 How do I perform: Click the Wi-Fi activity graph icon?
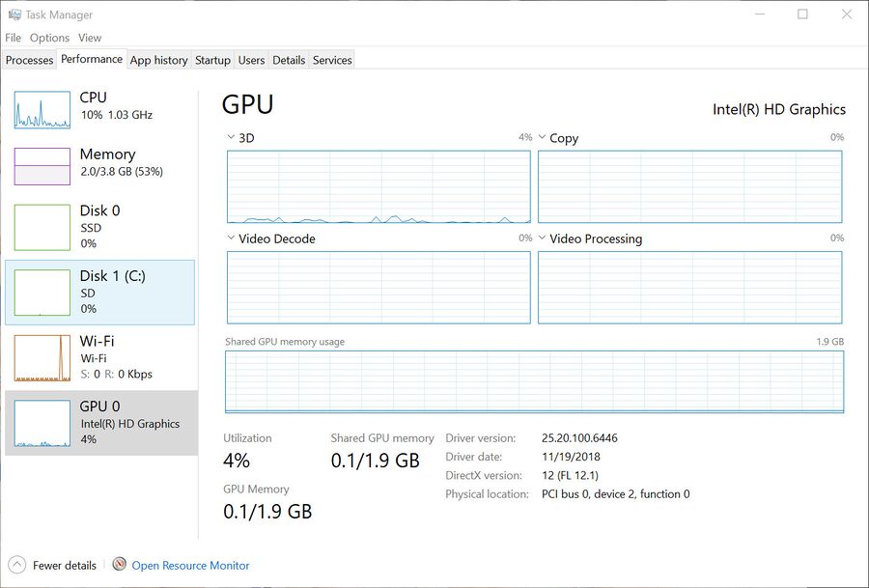(42, 357)
